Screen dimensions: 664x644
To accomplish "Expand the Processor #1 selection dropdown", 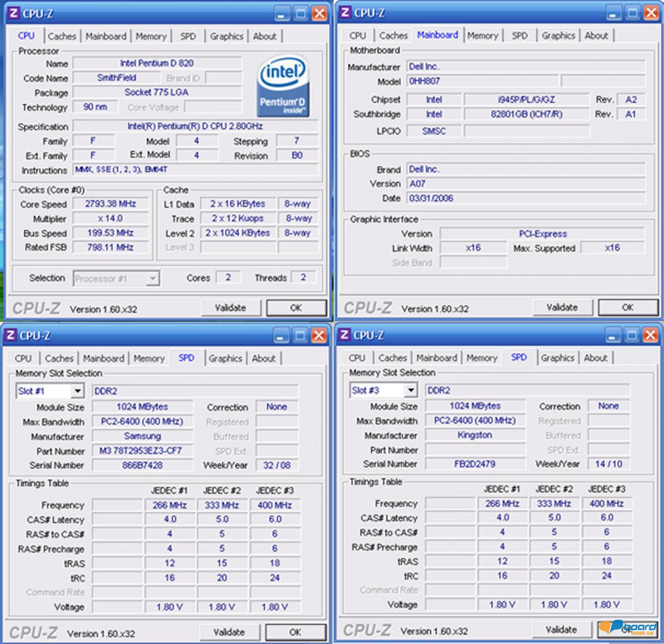I will [153, 278].
